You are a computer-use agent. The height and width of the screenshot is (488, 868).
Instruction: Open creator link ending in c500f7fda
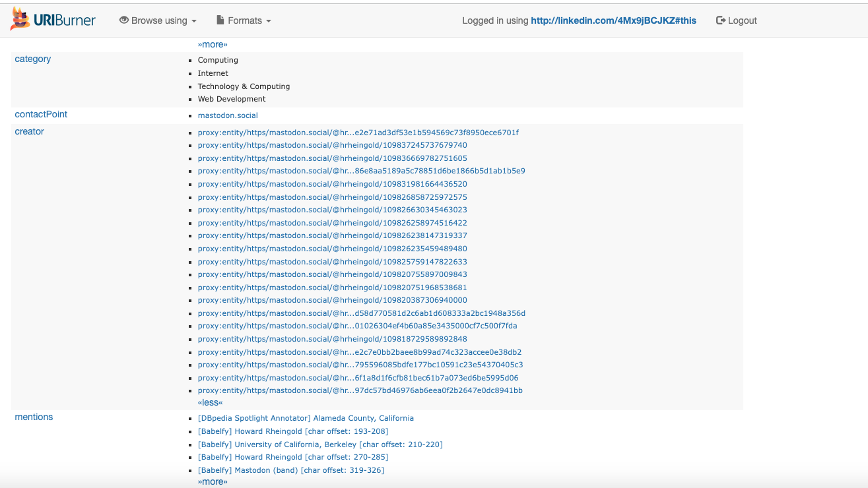pyautogui.click(x=358, y=326)
